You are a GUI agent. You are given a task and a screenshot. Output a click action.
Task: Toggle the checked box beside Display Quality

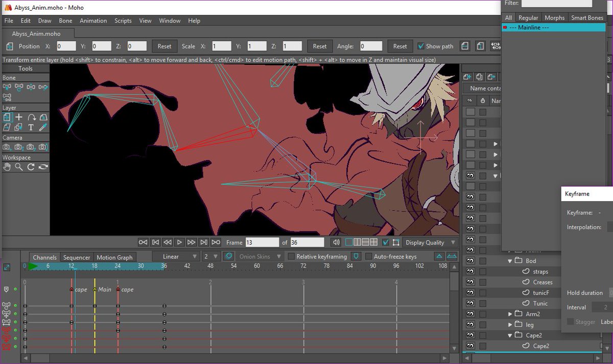tap(386, 242)
